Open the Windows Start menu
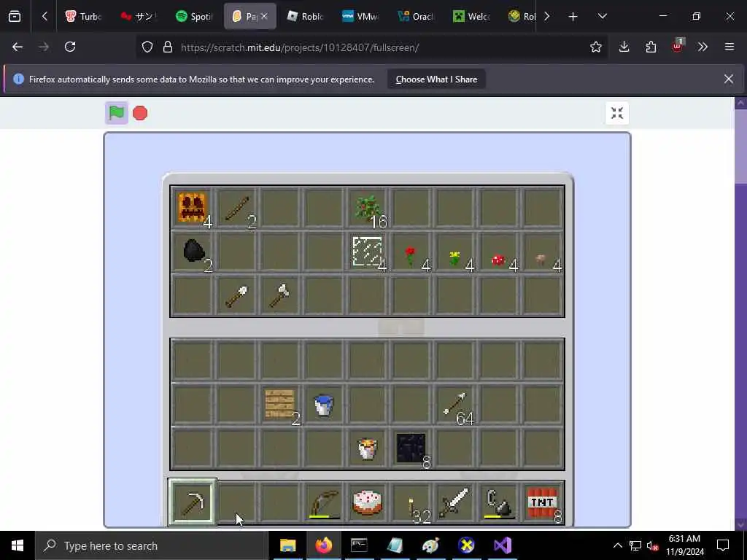Screen dimensions: 747x560 (x=18, y=545)
